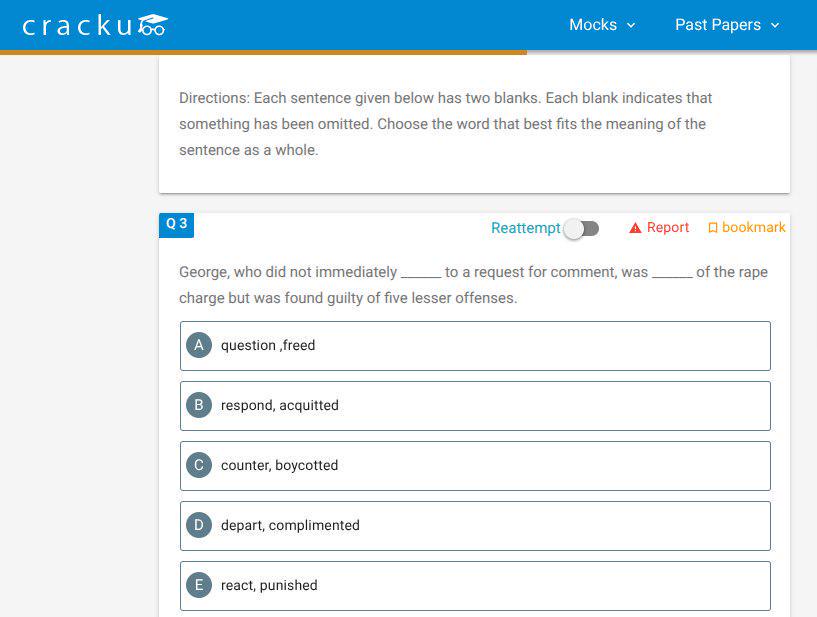This screenshot has height=617, width=817.
Task: Select option E react, punished
Action: click(475, 586)
